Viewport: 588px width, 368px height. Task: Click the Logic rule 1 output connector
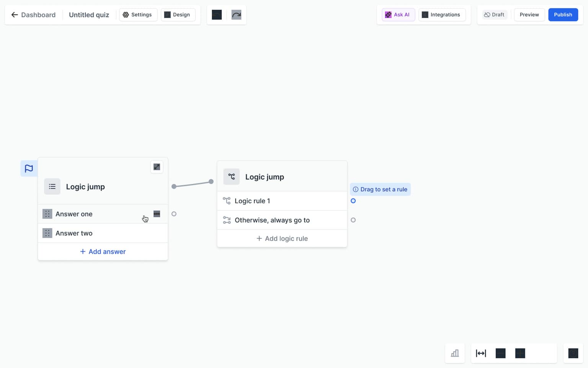click(x=353, y=201)
